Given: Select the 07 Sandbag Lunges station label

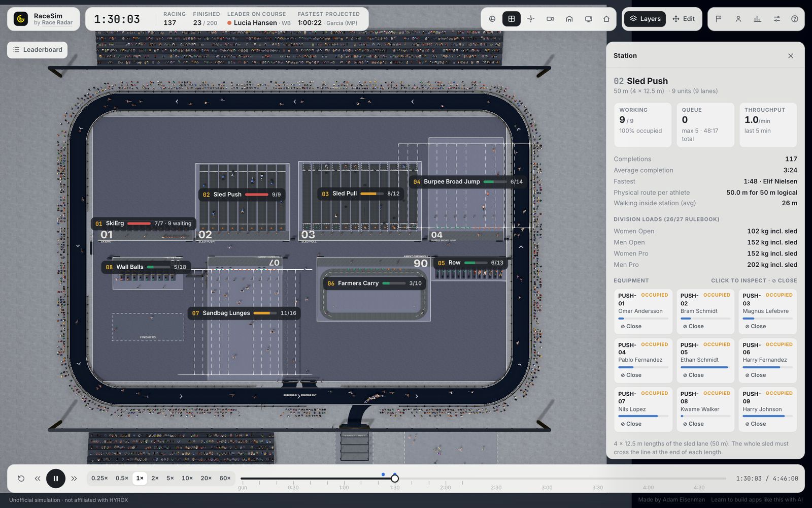Looking at the screenshot, I should pyautogui.click(x=244, y=313).
